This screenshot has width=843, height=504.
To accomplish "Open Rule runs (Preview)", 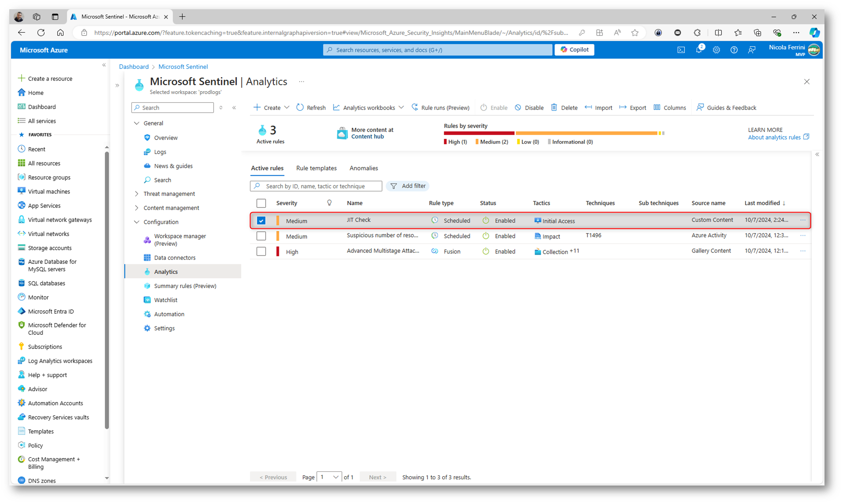I will coord(440,107).
